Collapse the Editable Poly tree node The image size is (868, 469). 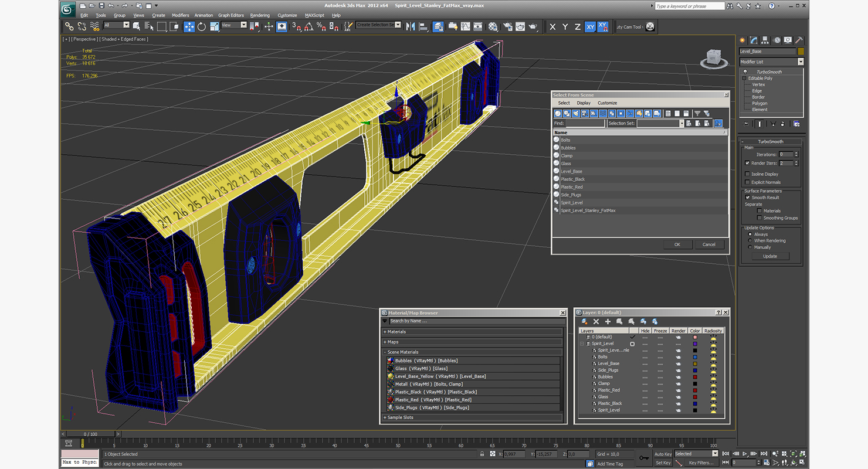(744, 78)
